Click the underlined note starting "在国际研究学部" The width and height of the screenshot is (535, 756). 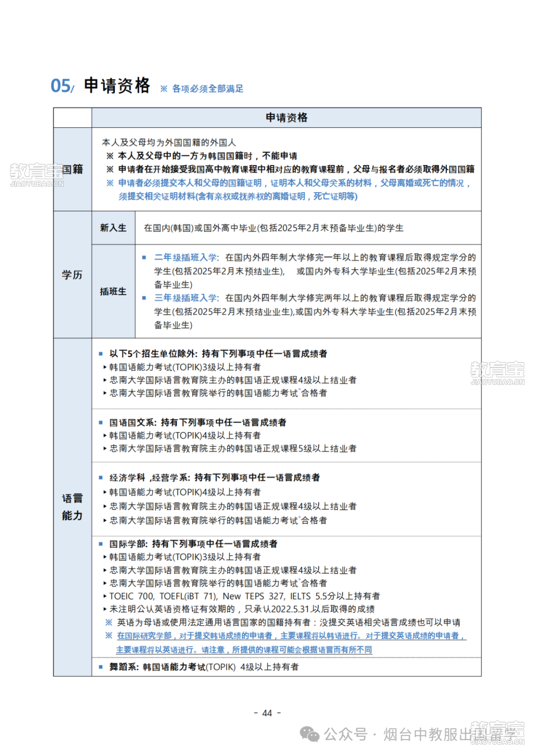[291, 636]
